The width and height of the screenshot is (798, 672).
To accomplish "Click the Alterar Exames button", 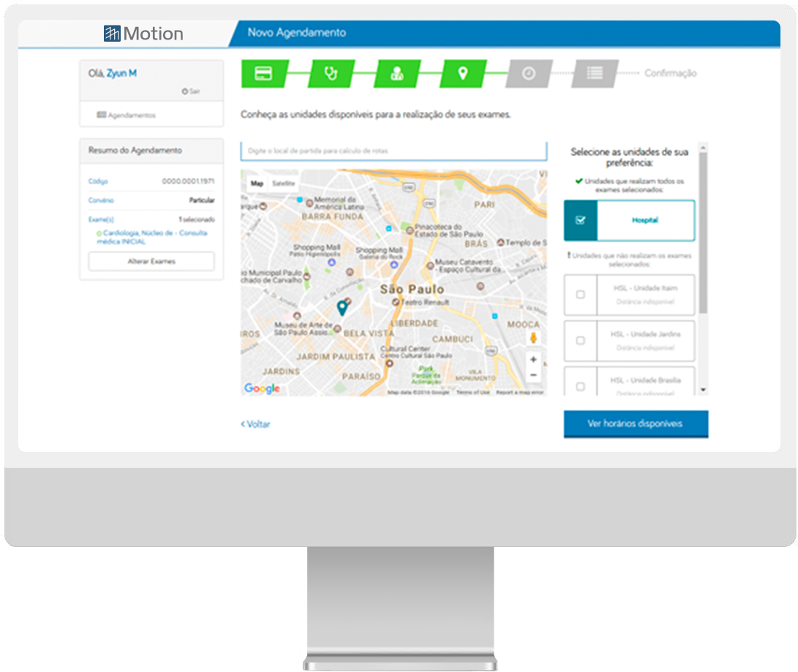I will pyautogui.click(x=151, y=261).
